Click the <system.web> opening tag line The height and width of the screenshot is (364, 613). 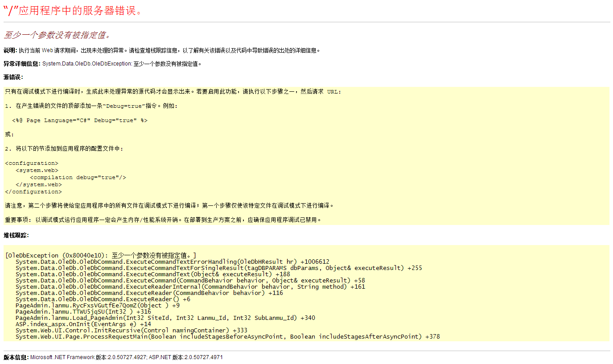coord(37,170)
